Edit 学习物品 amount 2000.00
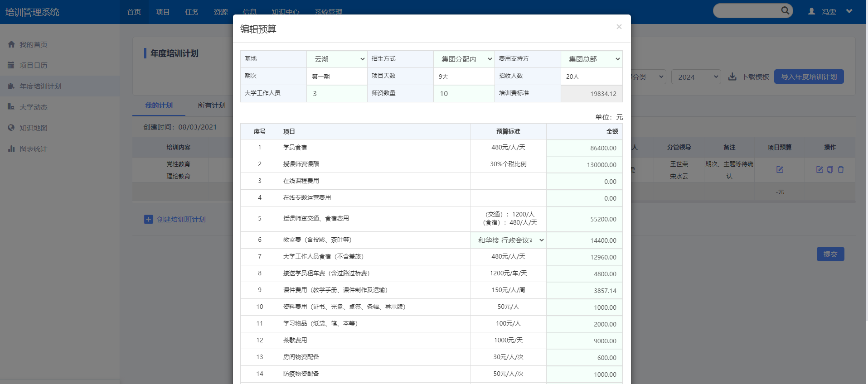 coord(584,324)
